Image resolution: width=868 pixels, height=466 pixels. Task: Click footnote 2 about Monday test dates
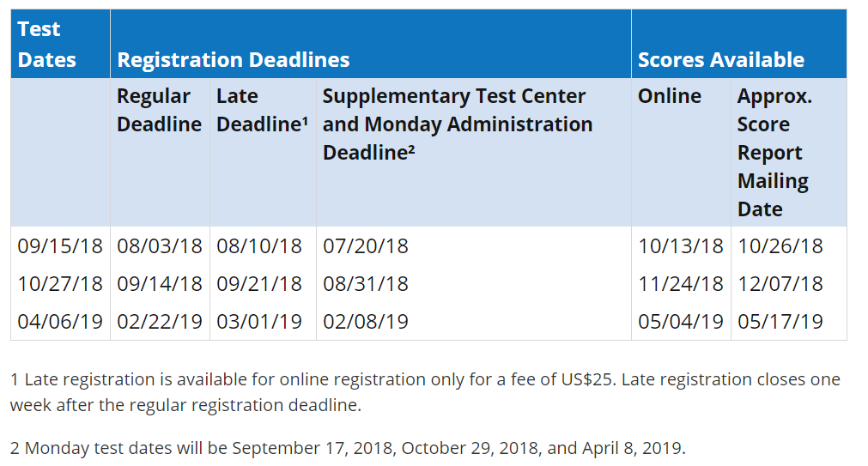point(348,448)
